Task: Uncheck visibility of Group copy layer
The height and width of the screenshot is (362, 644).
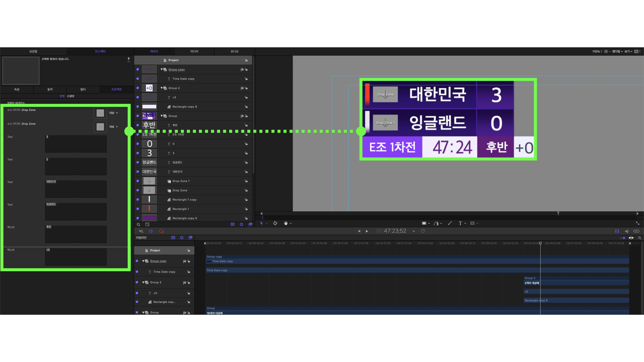Action: pos(138,69)
